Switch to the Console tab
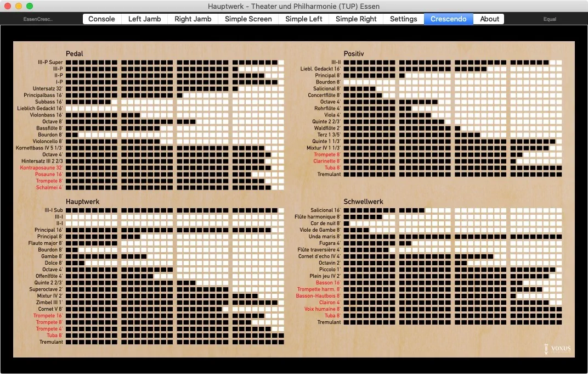Image resolution: width=588 pixels, height=374 pixels. pos(101,19)
